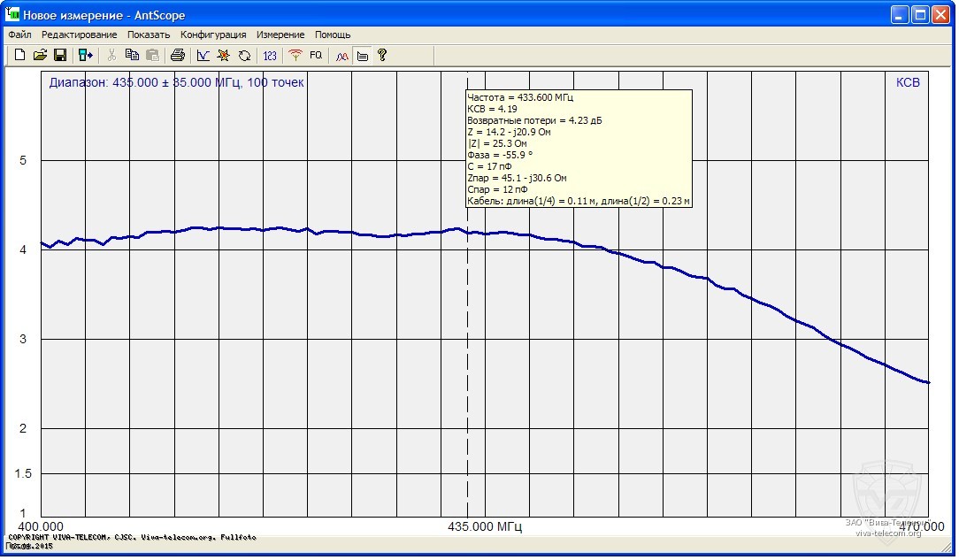Click the circular arrows repeat icon
The height and width of the screenshot is (560, 959).
click(245, 56)
